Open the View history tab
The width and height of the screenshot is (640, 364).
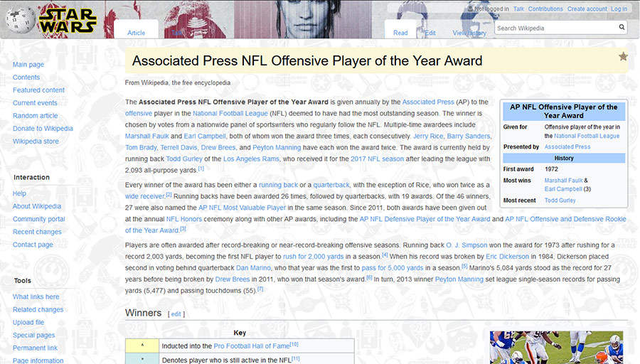(469, 33)
